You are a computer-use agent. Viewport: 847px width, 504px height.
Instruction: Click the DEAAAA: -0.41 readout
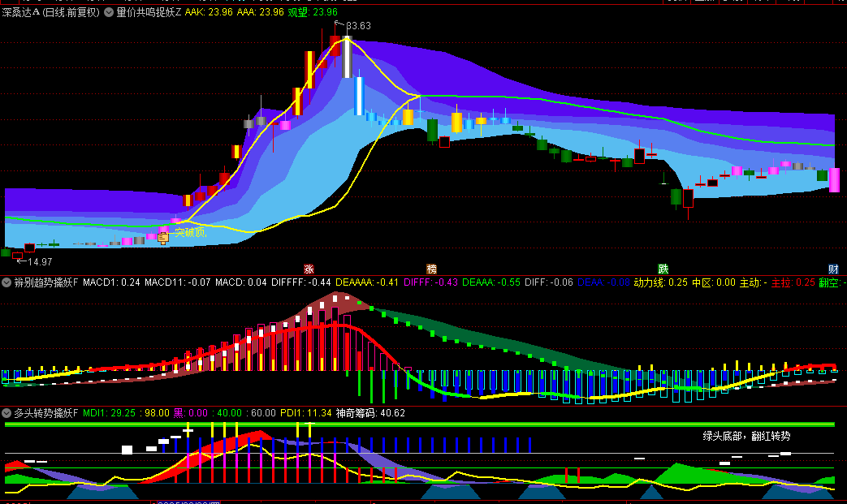tap(367, 282)
